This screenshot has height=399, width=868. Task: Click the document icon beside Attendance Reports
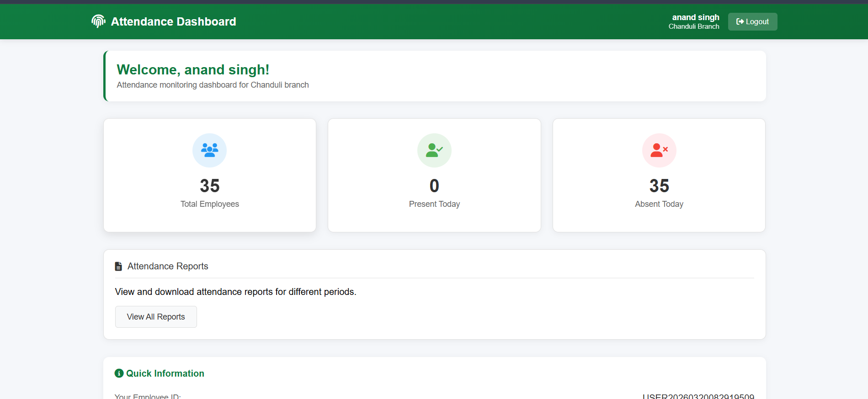[118, 266]
